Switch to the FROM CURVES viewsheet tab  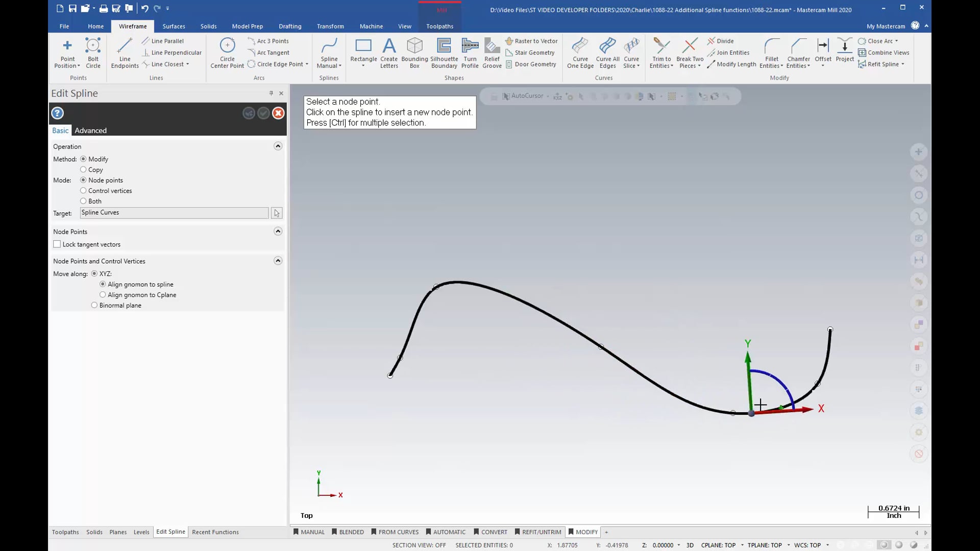395,532
